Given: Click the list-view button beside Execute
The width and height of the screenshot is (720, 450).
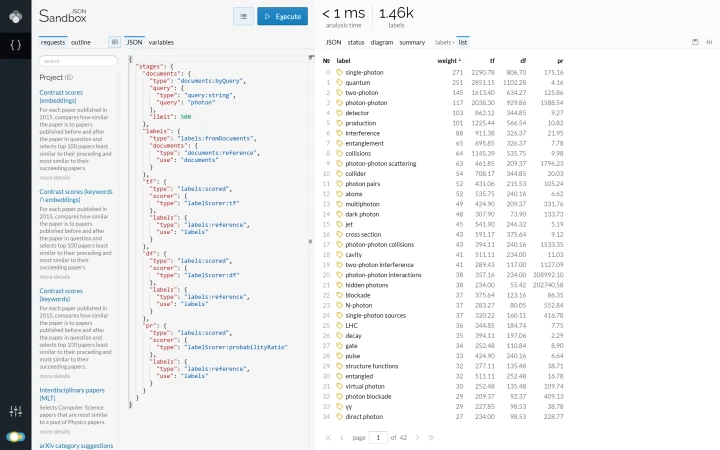Looking at the screenshot, I should [243, 17].
